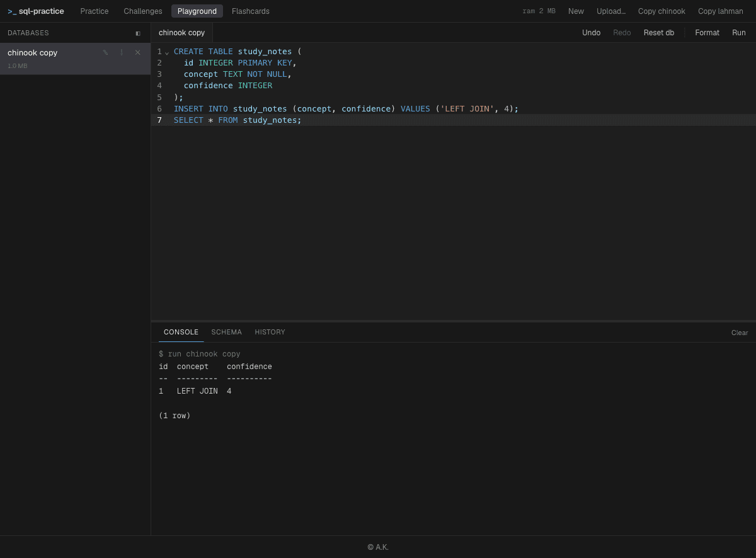
Task: Copy lahman sample database
Action: [x=721, y=11]
